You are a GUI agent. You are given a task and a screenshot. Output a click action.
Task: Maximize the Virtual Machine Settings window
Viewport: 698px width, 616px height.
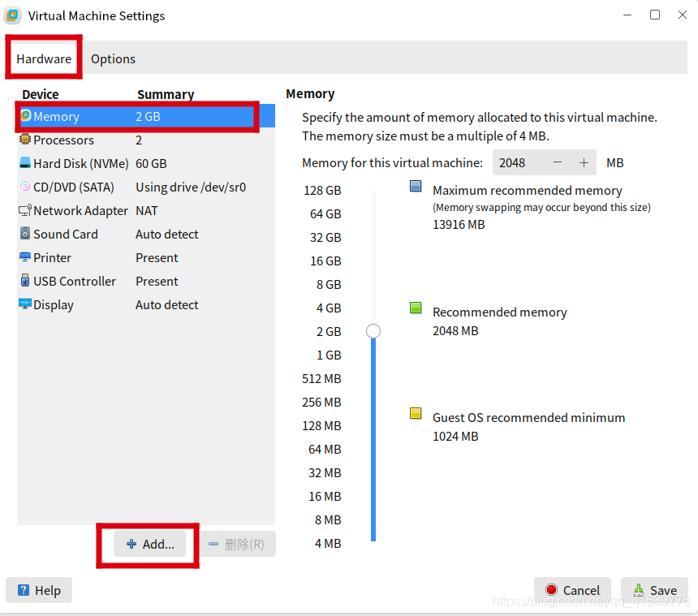[655, 15]
